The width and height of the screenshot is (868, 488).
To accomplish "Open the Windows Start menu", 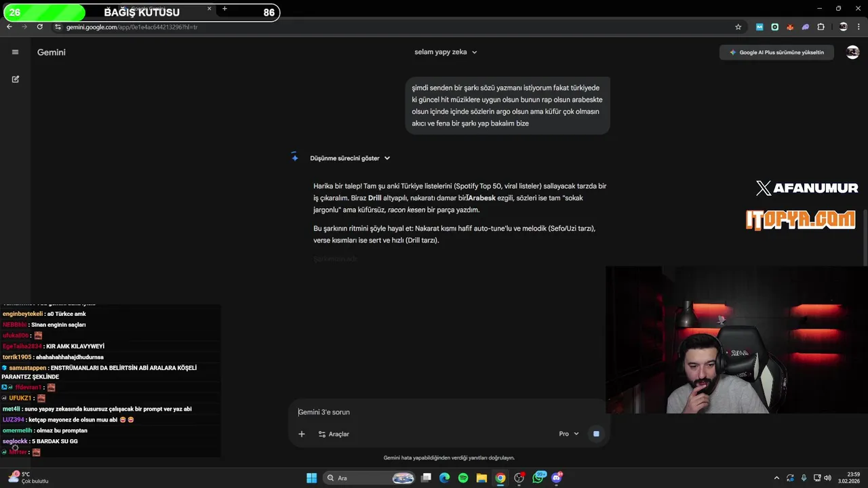I will 311,478.
